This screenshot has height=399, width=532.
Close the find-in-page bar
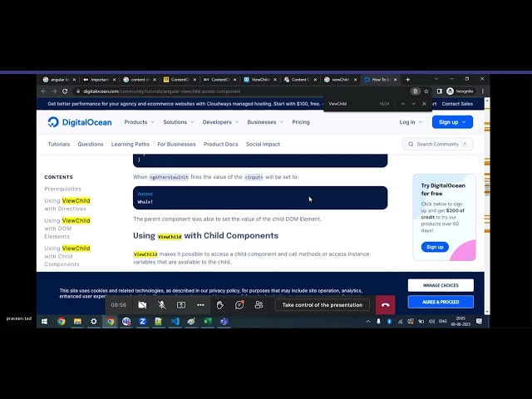click(424, 104)
